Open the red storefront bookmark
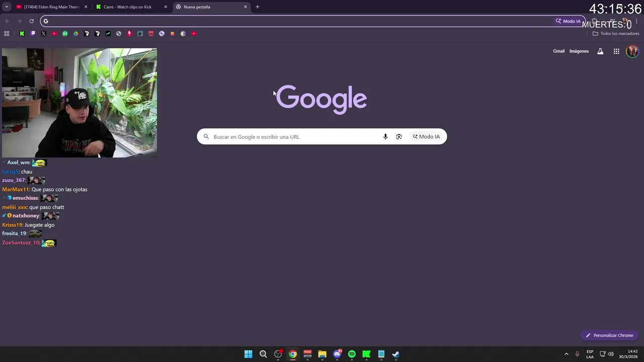644x362 pixels. coord(150,34)
